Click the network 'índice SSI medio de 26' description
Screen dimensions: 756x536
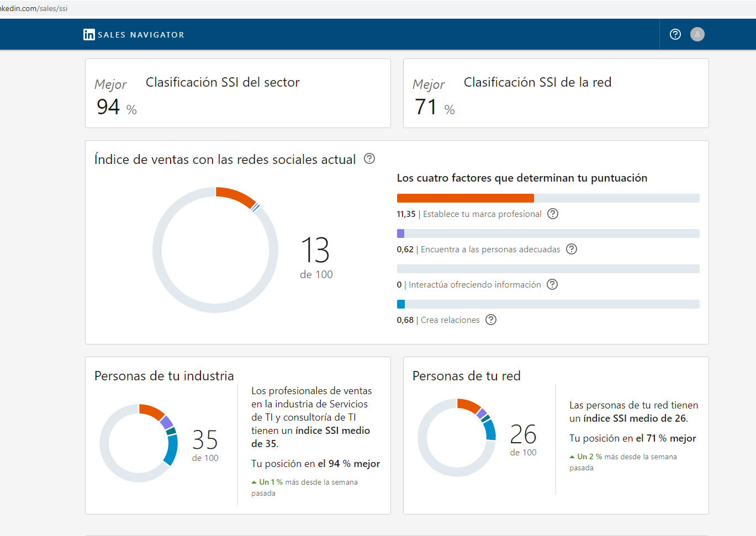[634, 412]
